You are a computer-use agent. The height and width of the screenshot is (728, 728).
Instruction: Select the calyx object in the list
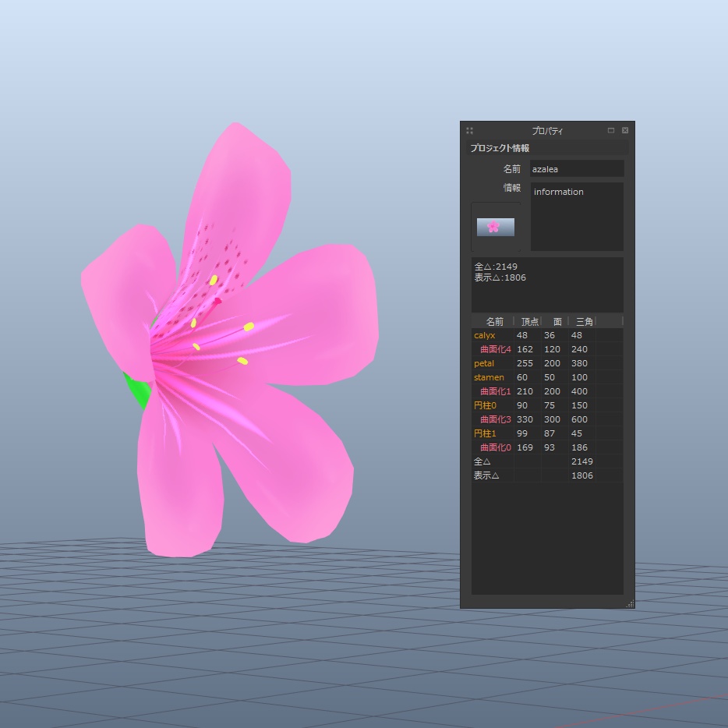pyautogui.click(x=485, y=335)
